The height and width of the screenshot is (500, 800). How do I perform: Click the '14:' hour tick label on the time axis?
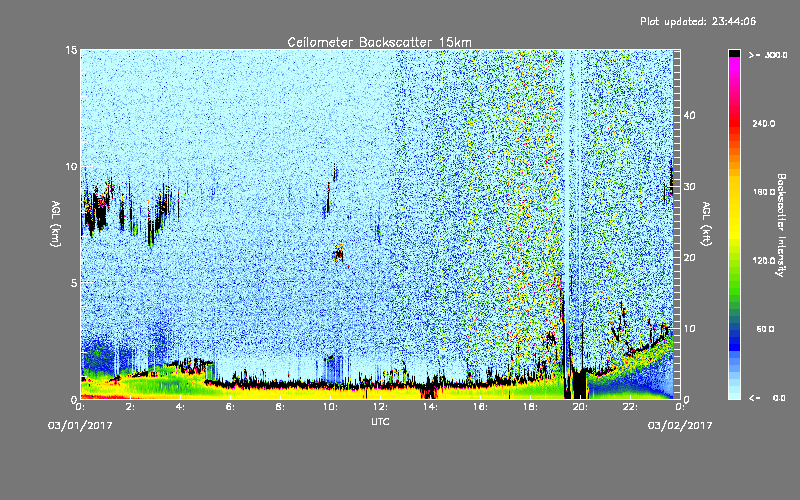tap(430, 407)
